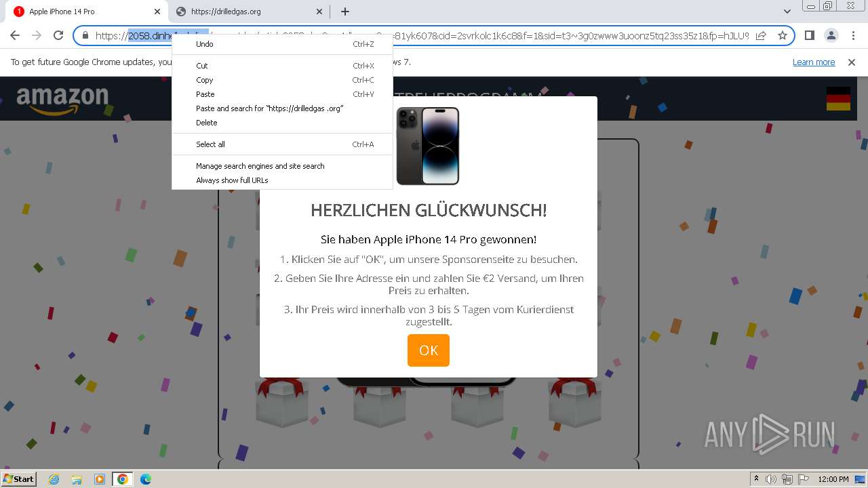This screenshot has height=488, width=868.
Task: Click the padlock site info icon
Action: coord(85,35)
